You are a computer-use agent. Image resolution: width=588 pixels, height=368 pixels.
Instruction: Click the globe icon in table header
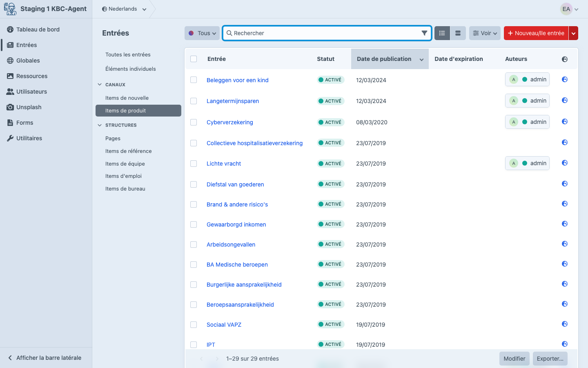565,59
